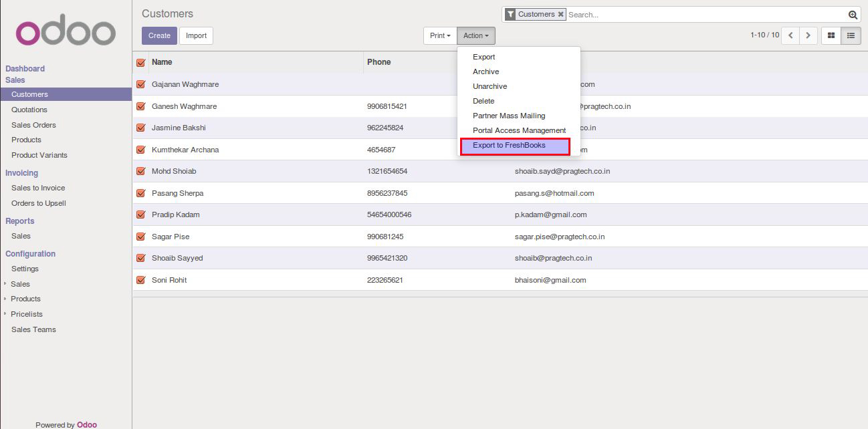Open the Print dropdown
This screenshot has width=868, height=429.
point(440,35)
